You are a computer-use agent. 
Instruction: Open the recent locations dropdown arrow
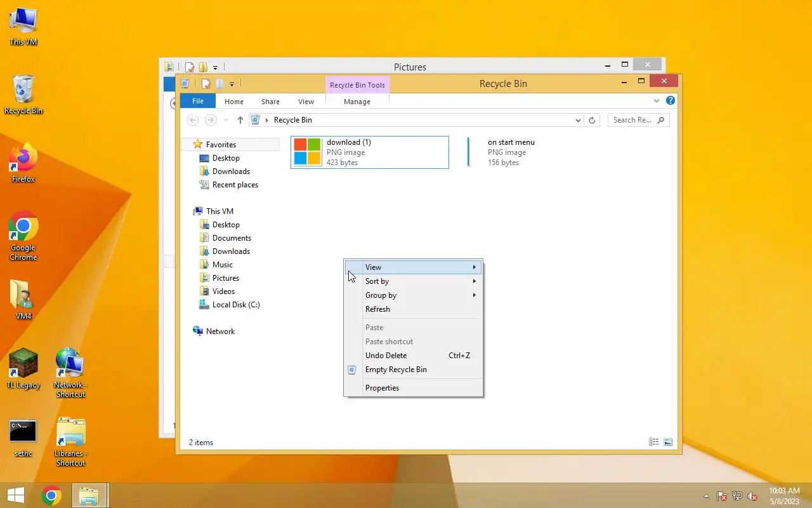coord(226,120)
